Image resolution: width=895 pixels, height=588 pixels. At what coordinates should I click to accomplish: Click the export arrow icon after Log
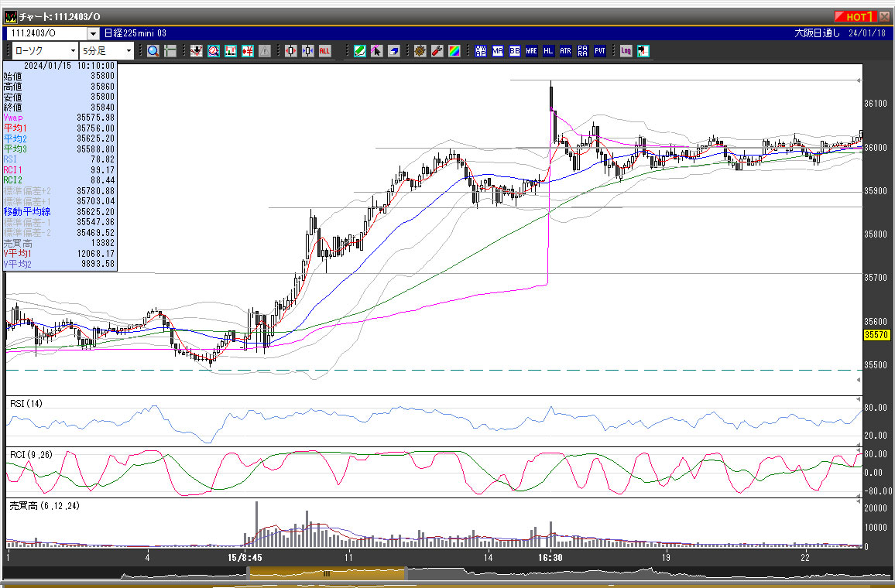click(643, 51)
